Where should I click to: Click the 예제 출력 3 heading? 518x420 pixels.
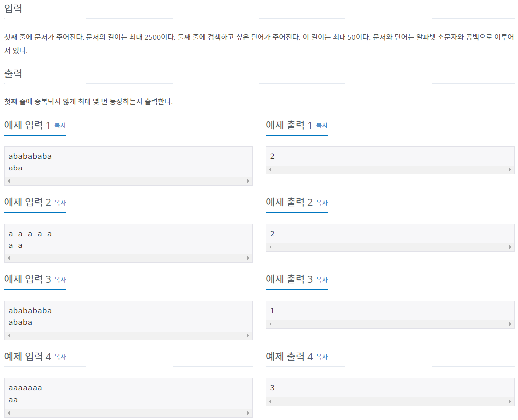pos(289,279)
